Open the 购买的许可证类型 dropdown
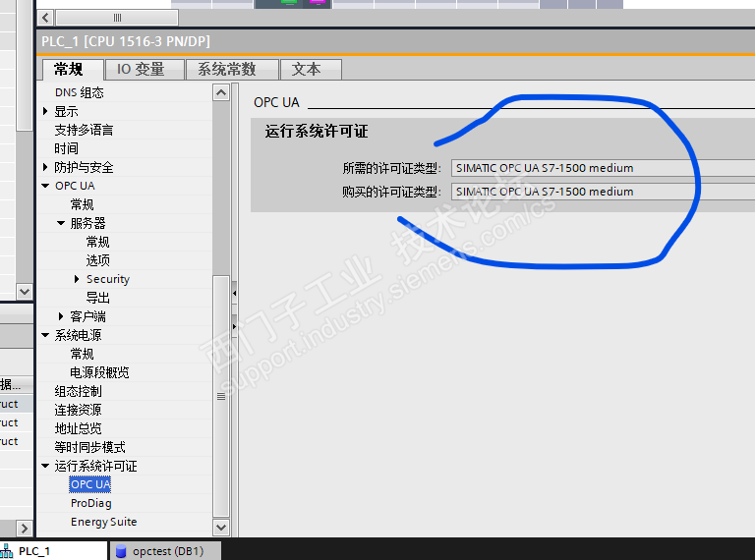 click(603, 192)
